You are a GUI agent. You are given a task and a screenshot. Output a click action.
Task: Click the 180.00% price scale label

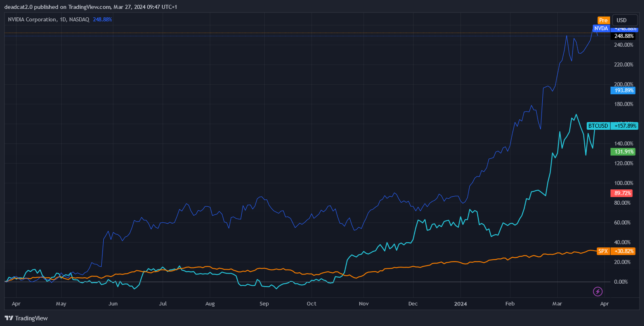623,104
